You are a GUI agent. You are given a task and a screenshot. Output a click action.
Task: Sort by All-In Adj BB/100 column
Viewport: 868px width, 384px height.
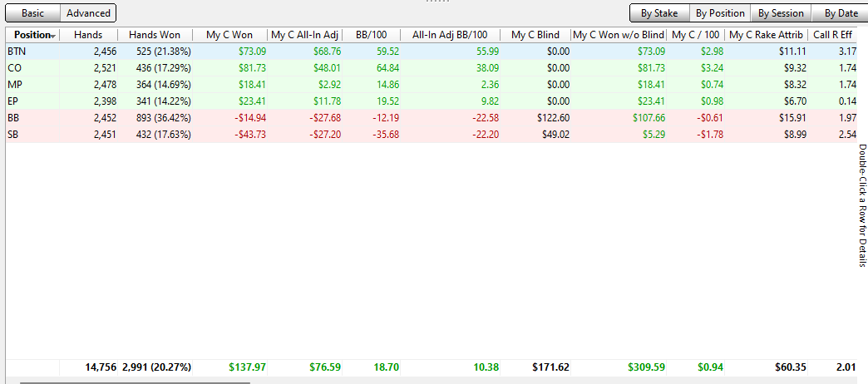451,35
